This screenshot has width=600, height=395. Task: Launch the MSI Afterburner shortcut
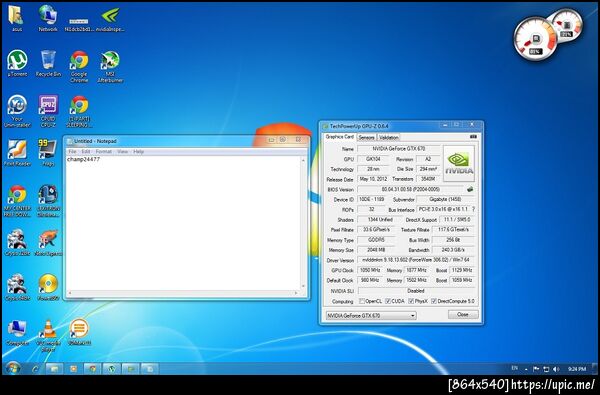point(110,66)
